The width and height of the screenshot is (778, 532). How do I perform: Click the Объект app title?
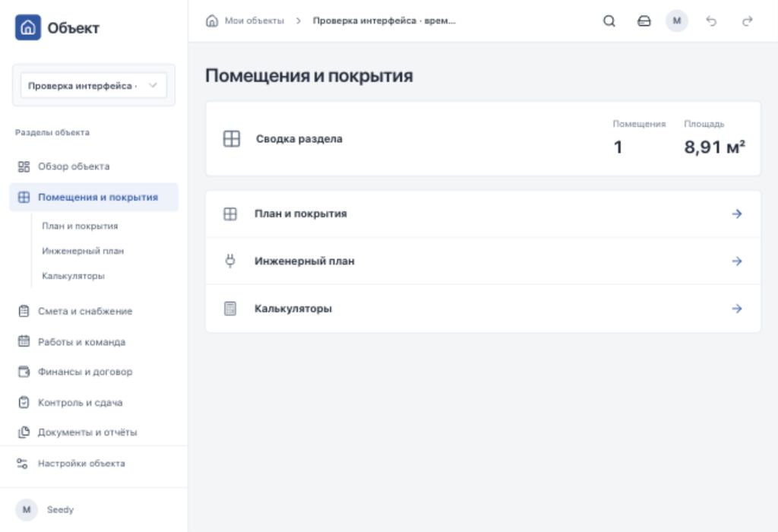74,28
